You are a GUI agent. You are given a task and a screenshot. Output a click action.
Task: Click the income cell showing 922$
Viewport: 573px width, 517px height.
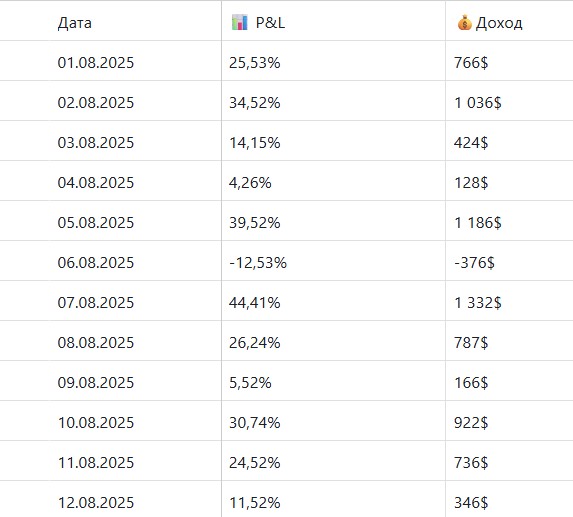click(x=471, y=423)
